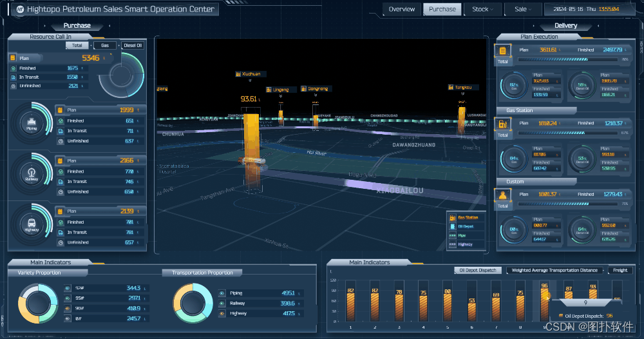Select the Oil Depot Dispatch indicator tab
This screenshot has width=644, height=339.
(478, 271)
